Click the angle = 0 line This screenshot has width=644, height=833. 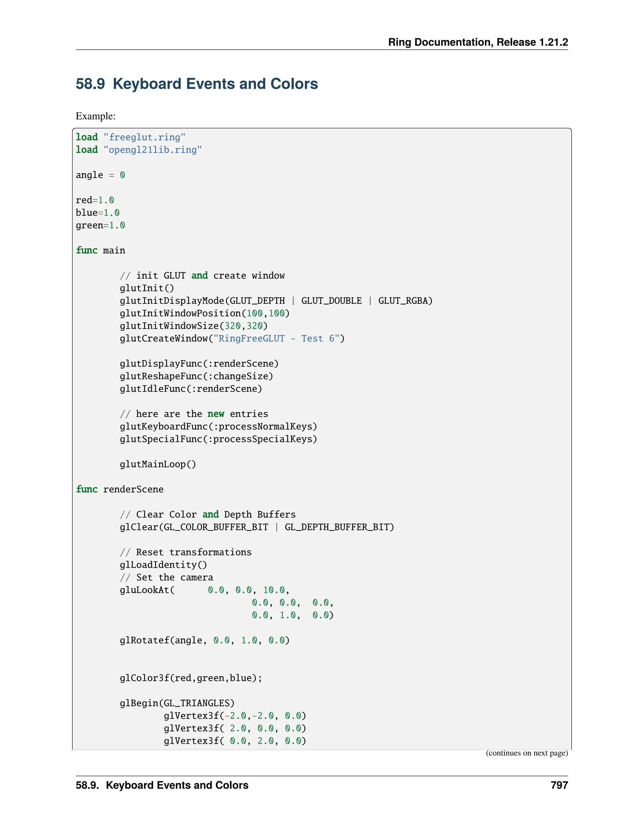pyautogui.click(x=100, y=175)
